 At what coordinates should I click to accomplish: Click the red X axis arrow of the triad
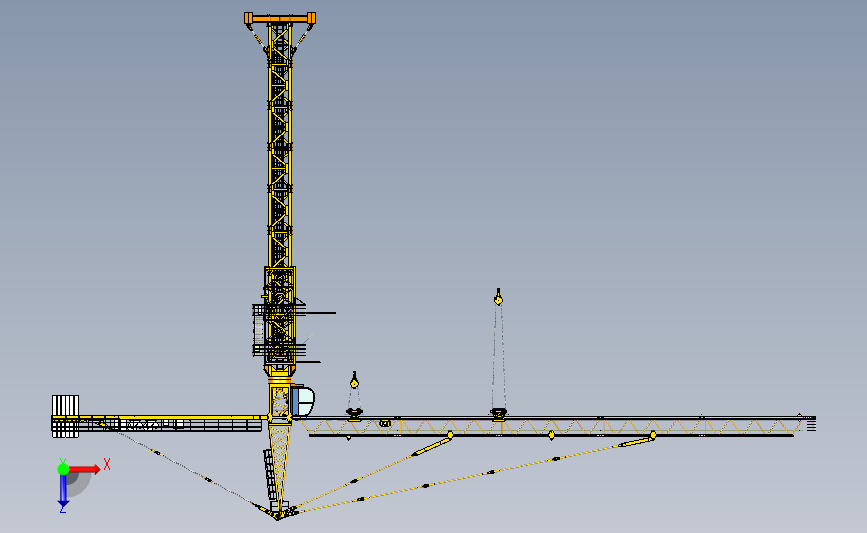[x=85, y=469]
